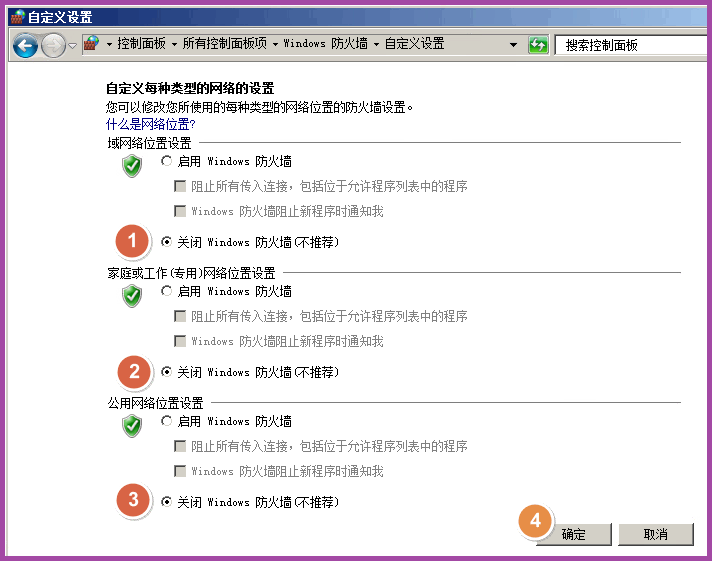Viewport: 712px width, 561px height.
Task: Open the recent pages dropdown beside Forward
Action: click(x=73, y=45)
